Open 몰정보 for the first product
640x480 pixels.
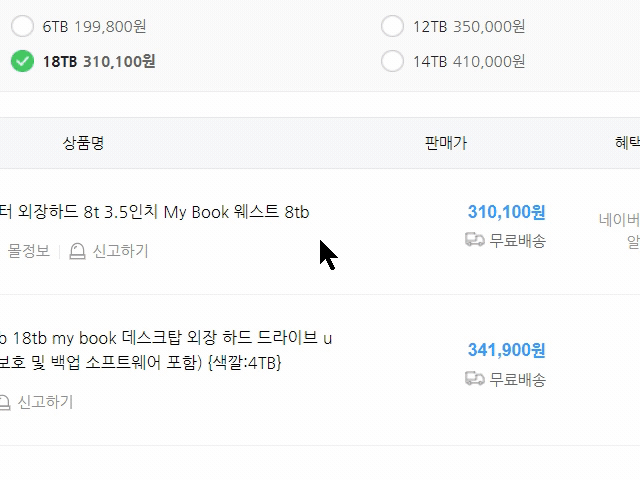[28, 251]
